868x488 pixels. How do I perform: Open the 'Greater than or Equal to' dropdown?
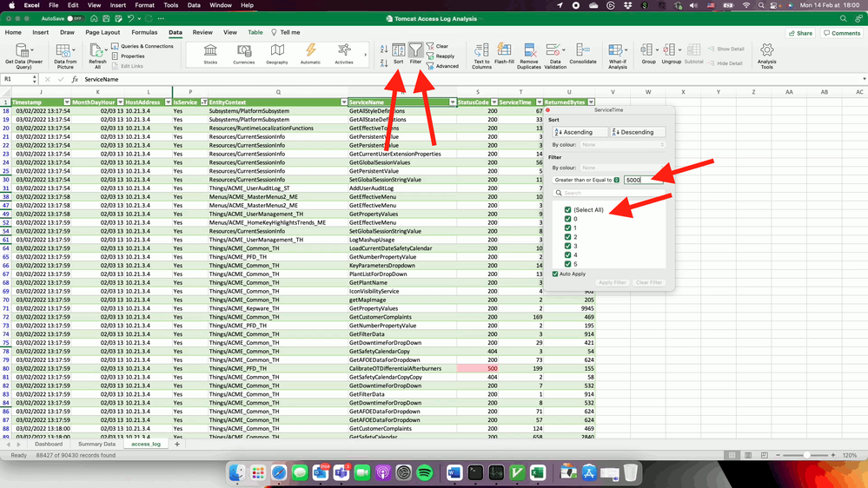click(x=616, y=180)
